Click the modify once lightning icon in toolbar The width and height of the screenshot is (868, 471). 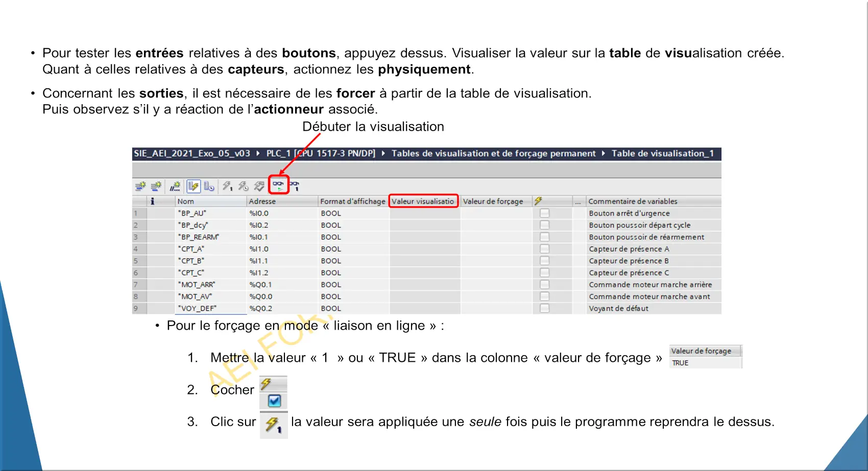coord(227,186)
